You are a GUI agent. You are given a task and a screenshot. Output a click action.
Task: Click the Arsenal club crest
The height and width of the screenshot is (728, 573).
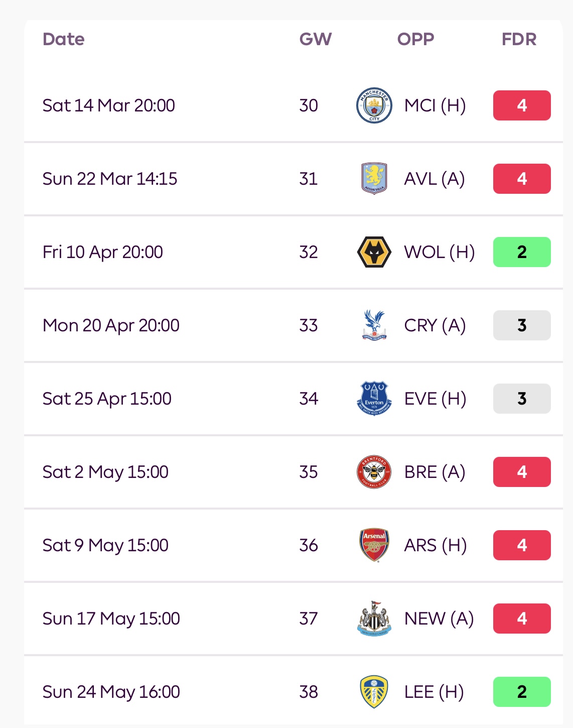(374, 545)
